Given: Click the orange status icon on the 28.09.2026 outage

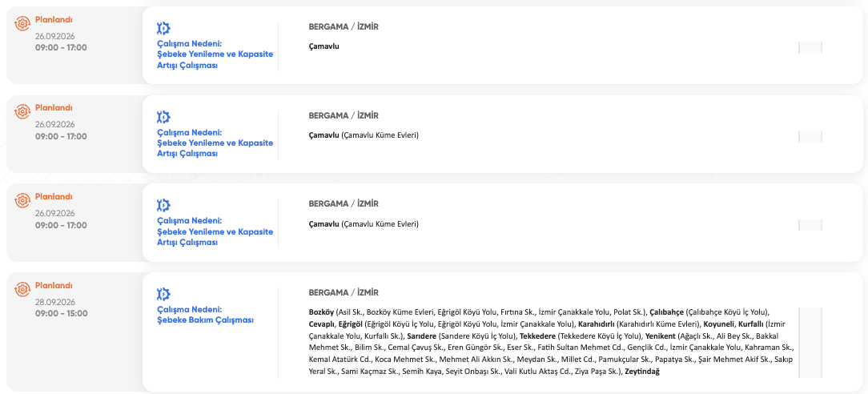Looking at the screenshot, I should click(x=22, y=289).
